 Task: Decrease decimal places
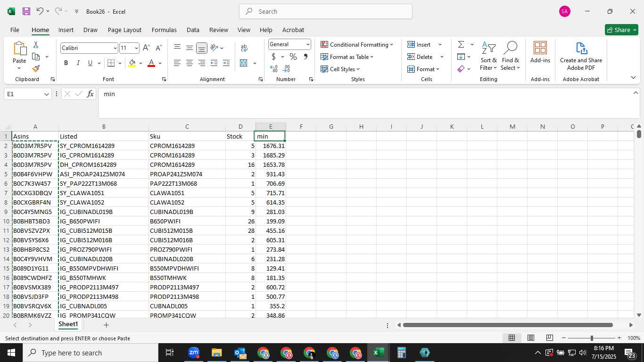coord(287,69)
